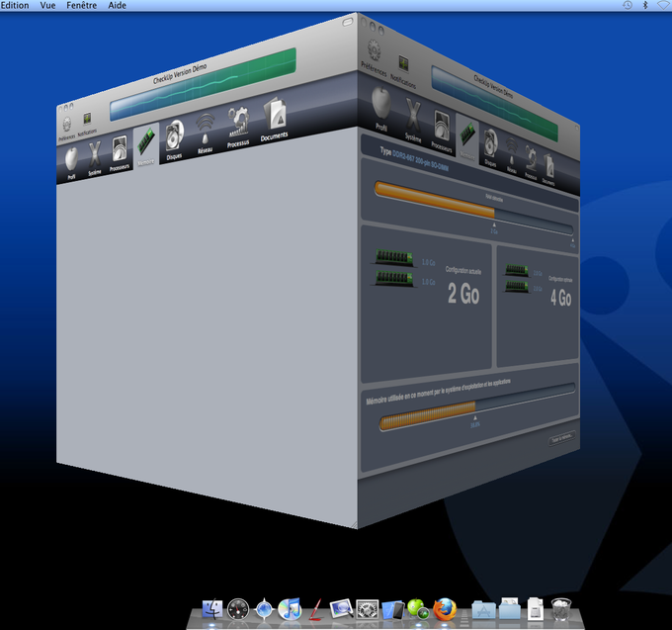The width and height of the screenshot is (672, 630).
Task: Click the 4 Go optimal configuration value
Action: coord(561,298)
